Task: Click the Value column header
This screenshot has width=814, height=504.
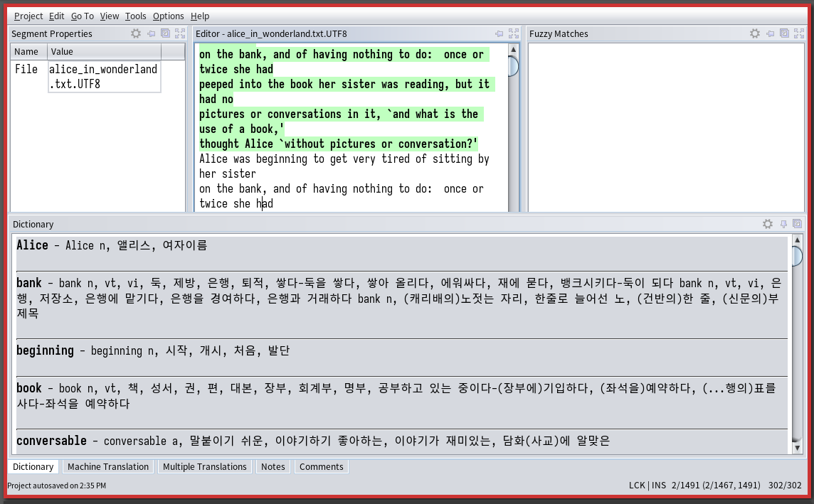Action: pos(104,52)
